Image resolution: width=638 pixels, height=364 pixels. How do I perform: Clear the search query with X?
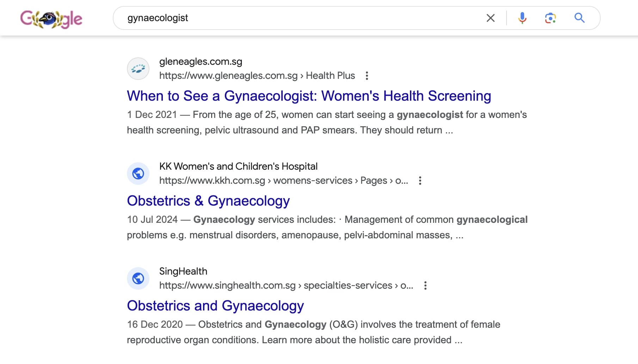(491, 18)
